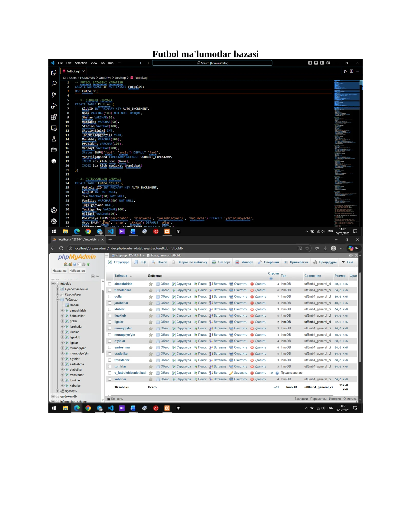Close the Futbol.sql editor tab
Viewport: 411px width, 532px height.
(83, 71)
